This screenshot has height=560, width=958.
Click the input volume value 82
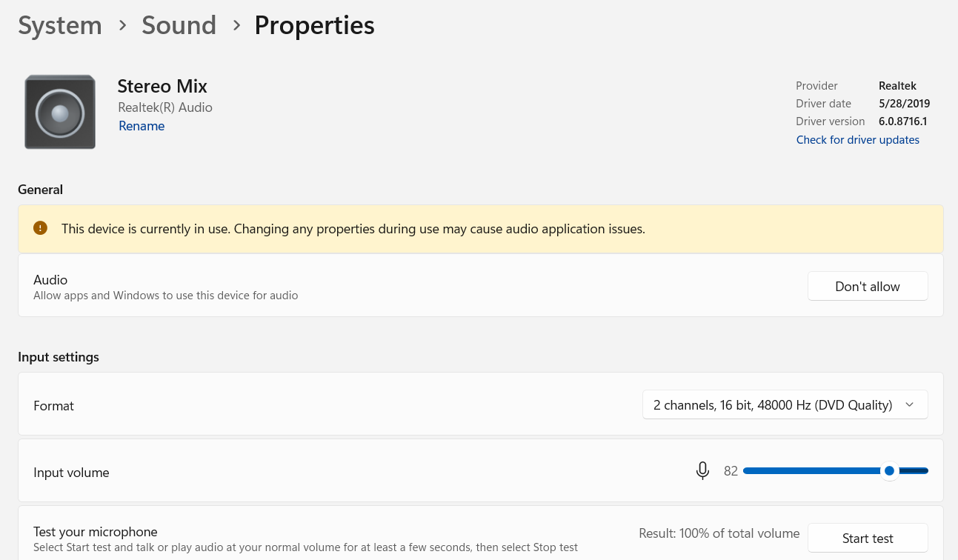click(x=731, y=471)
